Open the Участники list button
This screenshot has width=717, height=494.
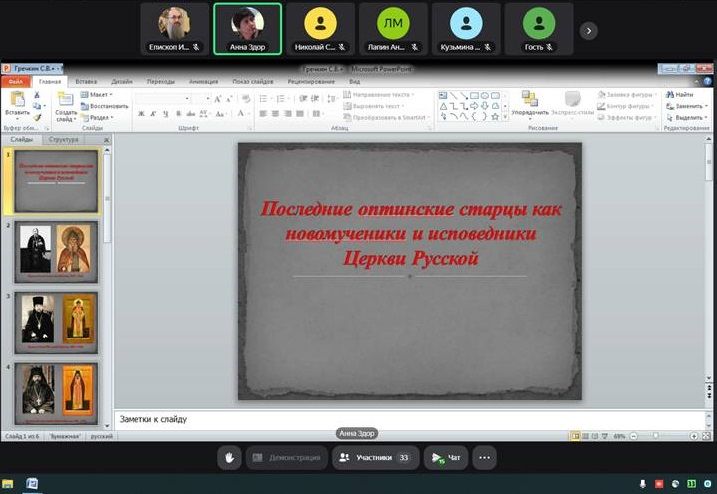(375, 457)
